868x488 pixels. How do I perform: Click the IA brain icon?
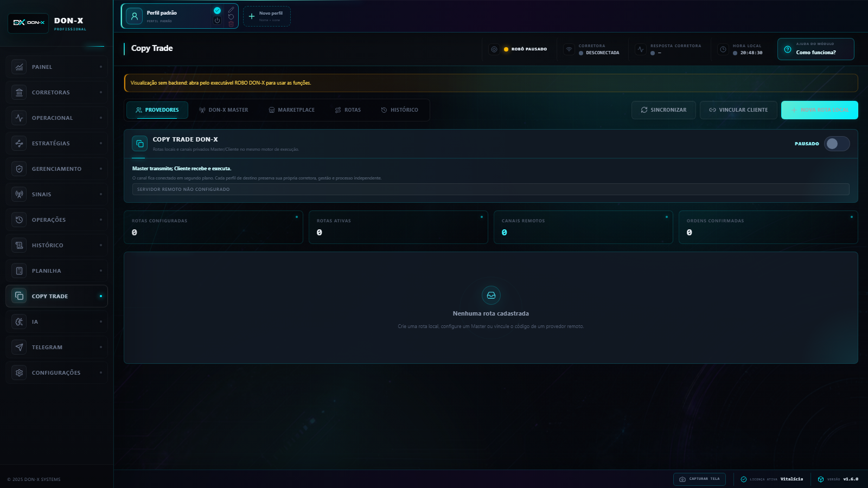pos(19,322)
